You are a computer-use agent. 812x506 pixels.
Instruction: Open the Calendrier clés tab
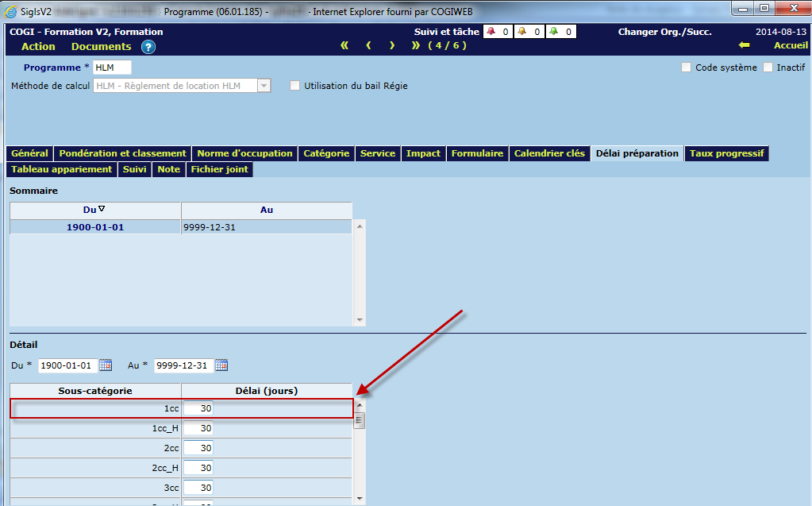coord(549,153)
